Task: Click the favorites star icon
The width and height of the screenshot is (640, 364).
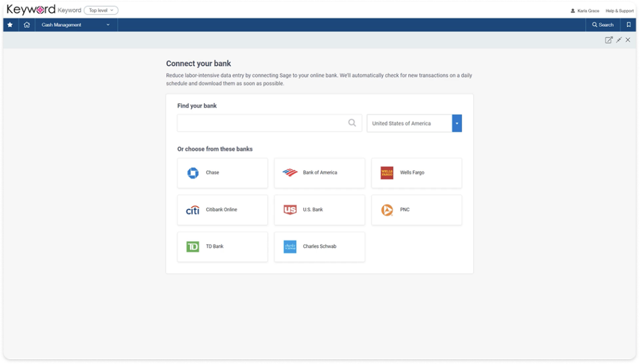Action: click(10, 25)
